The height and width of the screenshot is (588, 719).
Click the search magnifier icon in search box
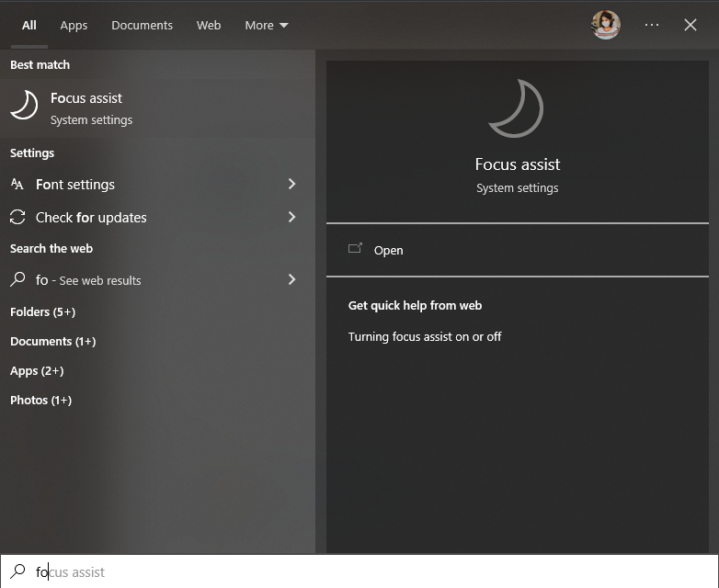click(x=17, y=571)
